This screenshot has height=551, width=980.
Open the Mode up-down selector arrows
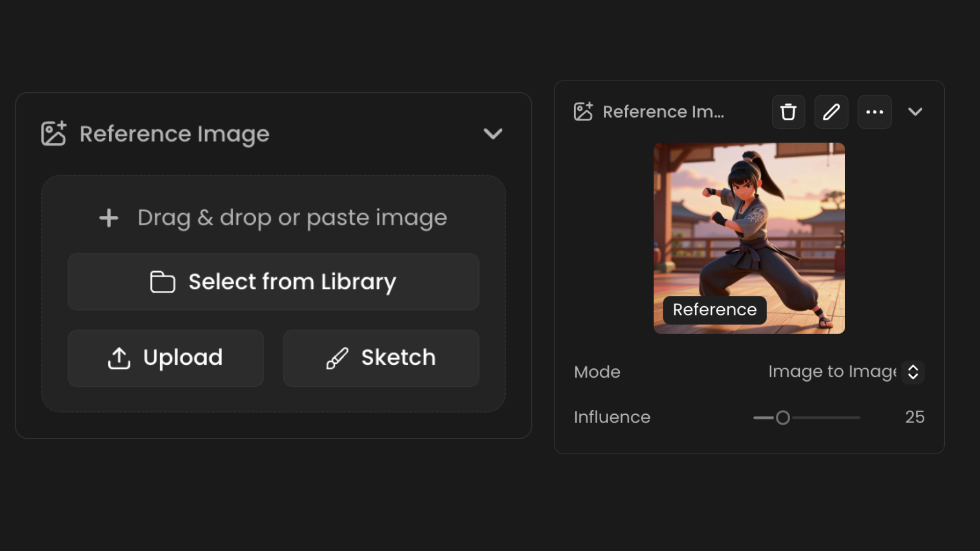tap(913, 372)
